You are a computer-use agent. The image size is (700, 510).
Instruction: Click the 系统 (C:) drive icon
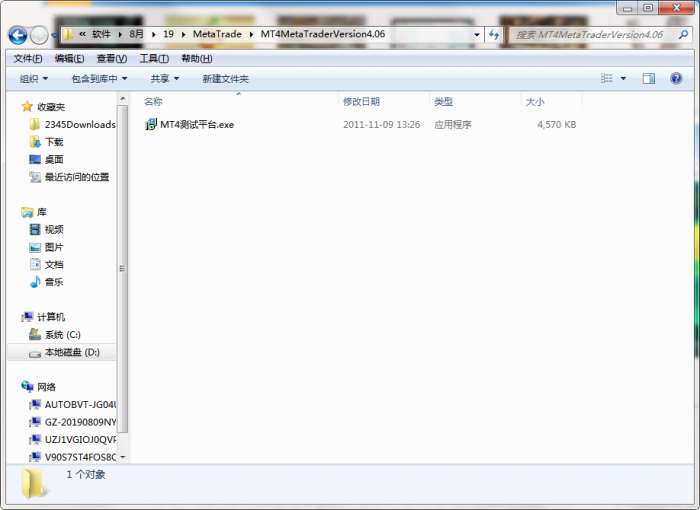tap(35, 334)
